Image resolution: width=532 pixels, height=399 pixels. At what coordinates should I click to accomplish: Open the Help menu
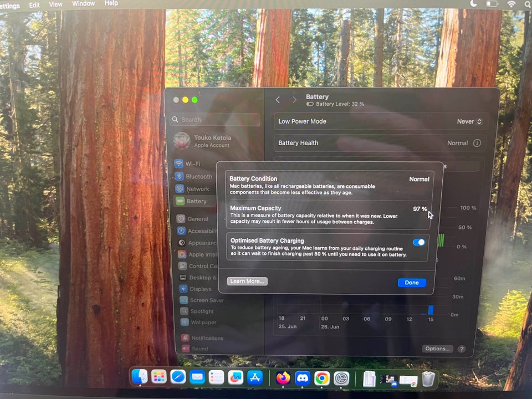coord(111,3)
